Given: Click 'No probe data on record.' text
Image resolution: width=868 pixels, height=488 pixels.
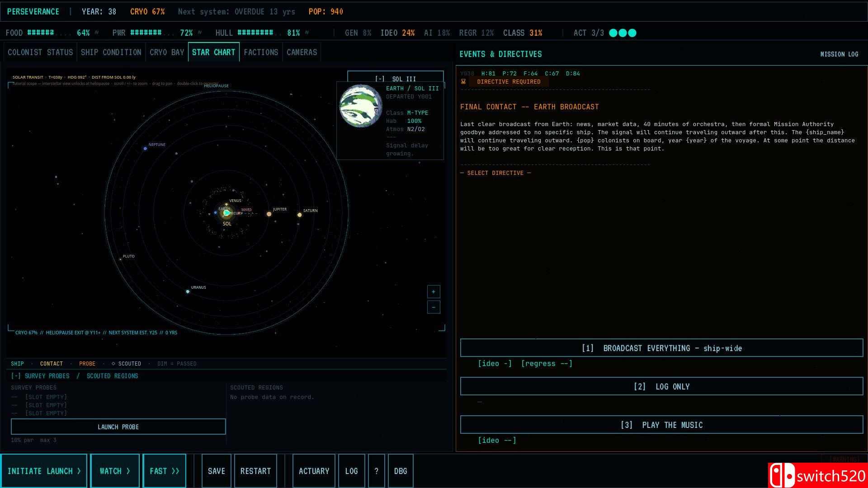Looking at the screenshot, I should point(272,397).
